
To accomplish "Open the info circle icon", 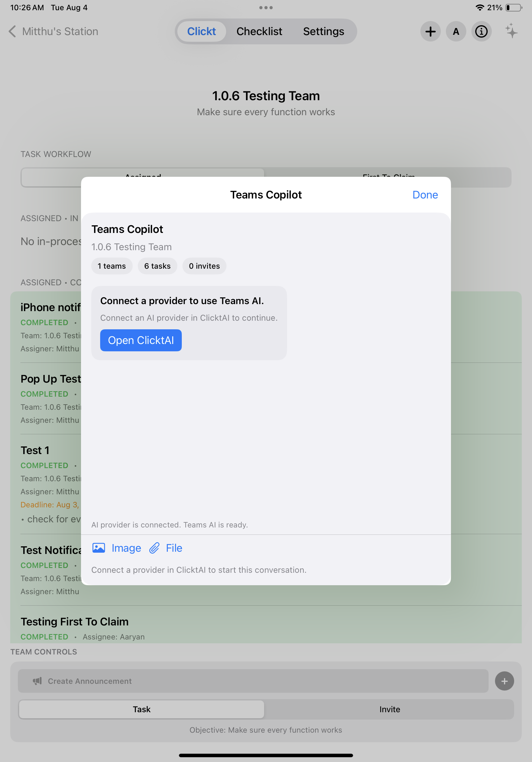I will 481,32.
